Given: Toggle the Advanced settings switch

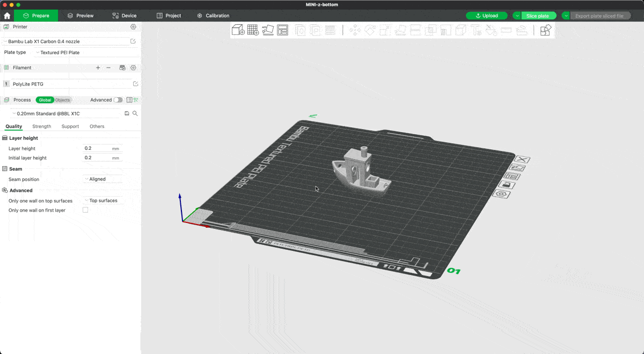Looking at the screenshot, I should tap(118, 100).
